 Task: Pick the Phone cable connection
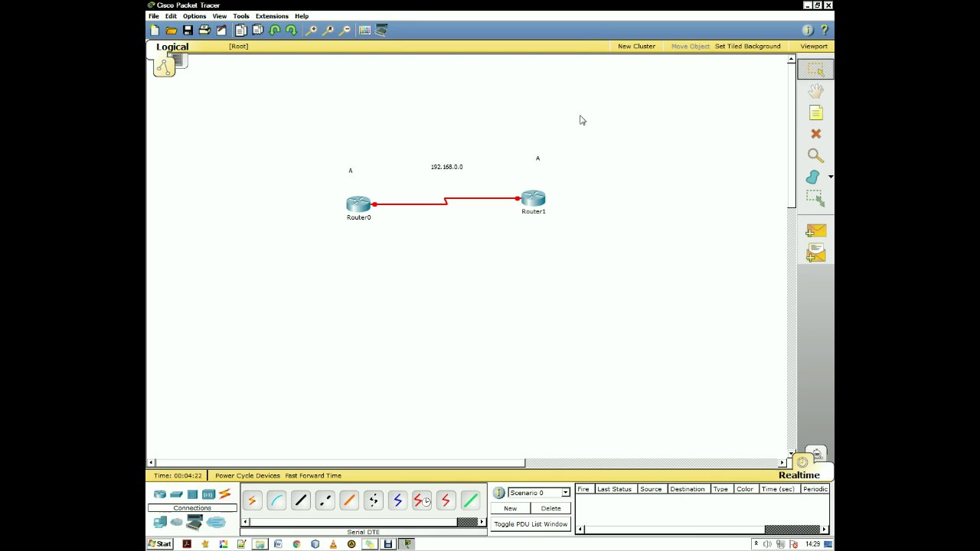(x=374, y=500)
